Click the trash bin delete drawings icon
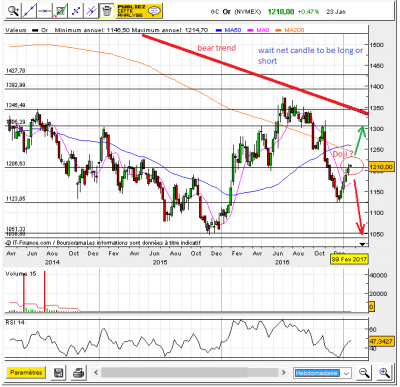Screen dimensions: 400x387 [107, 11]
